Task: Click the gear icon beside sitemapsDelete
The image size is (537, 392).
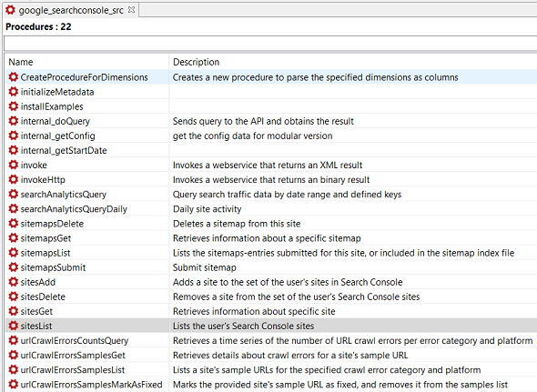Action: click(x=13, y=223)
